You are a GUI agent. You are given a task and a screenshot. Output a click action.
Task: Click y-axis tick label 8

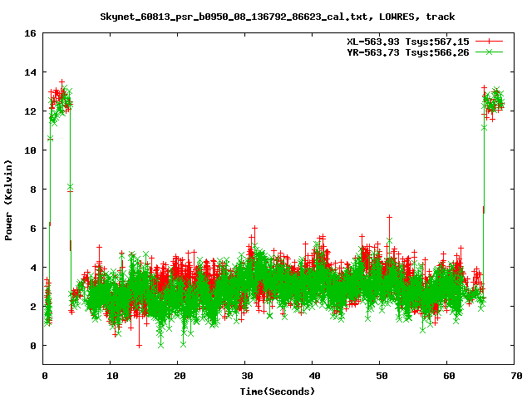(33, 190)
